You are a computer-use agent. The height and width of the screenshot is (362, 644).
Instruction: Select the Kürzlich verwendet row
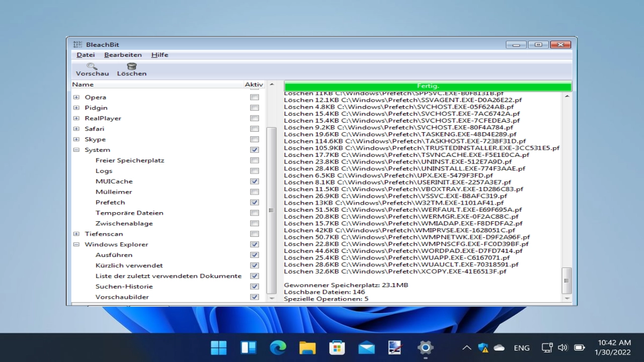(169, 265)
